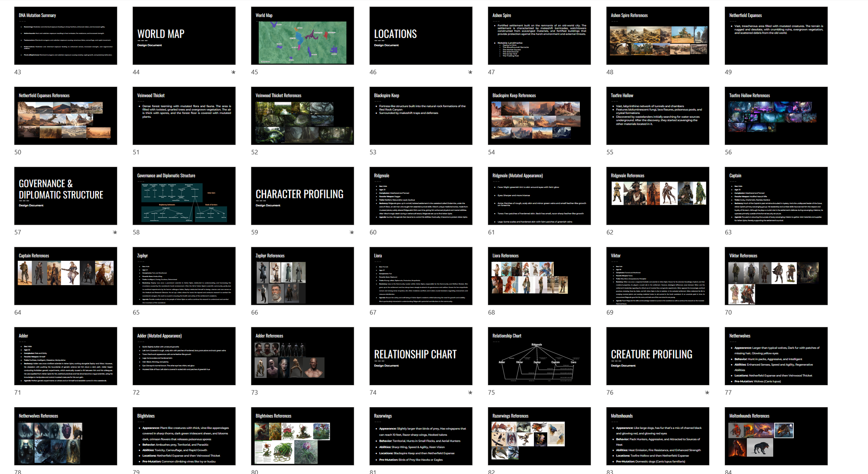Viewport: 868px width, 474px height.
Task: Click the transition star under slide 57
Action: 115,232
